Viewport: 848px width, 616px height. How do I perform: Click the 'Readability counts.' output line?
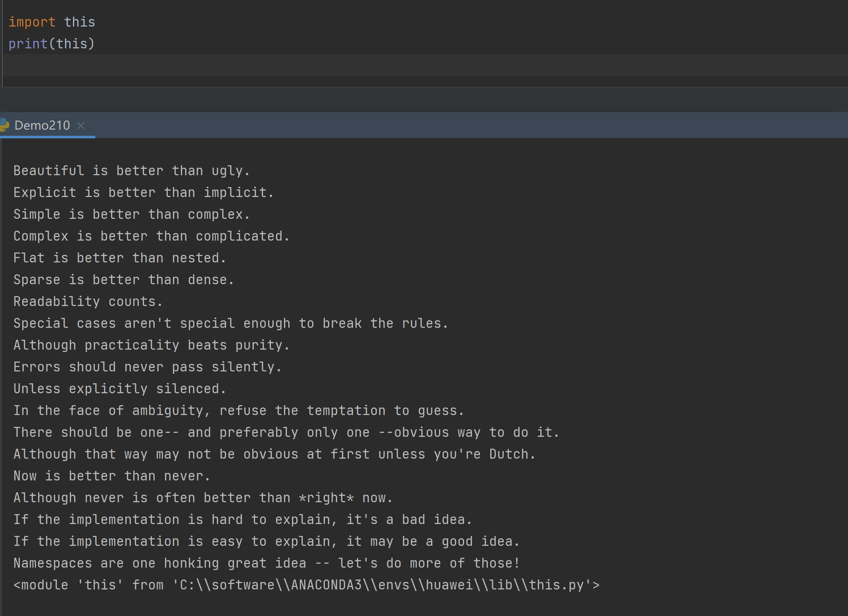88,302
